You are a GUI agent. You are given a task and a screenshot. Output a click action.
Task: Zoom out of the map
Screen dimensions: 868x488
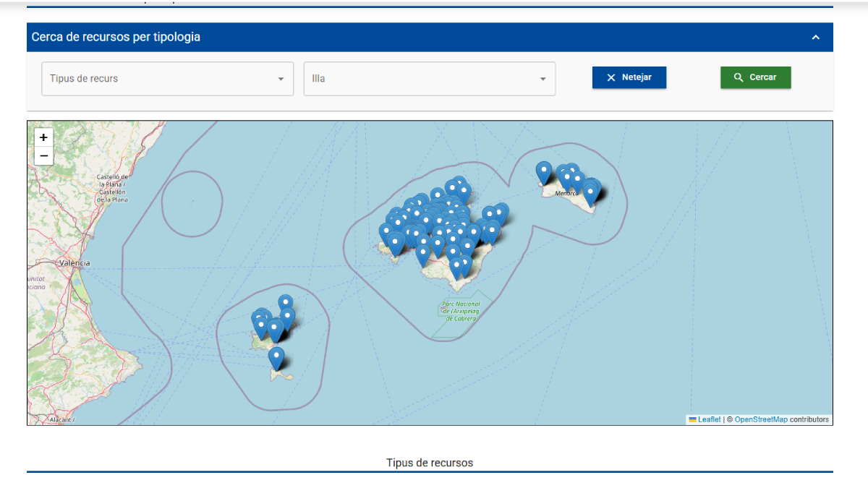[43, 156]
